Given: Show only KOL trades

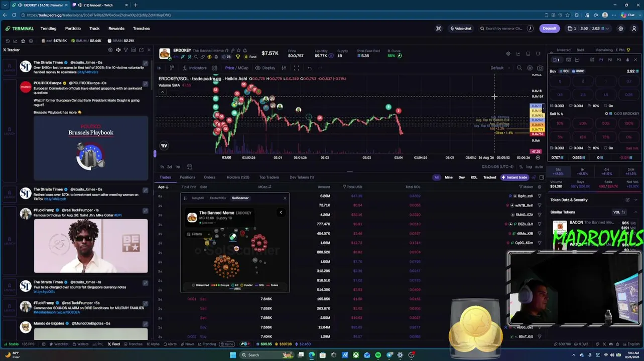Looking at the screenshot, I should pos(474,177).
